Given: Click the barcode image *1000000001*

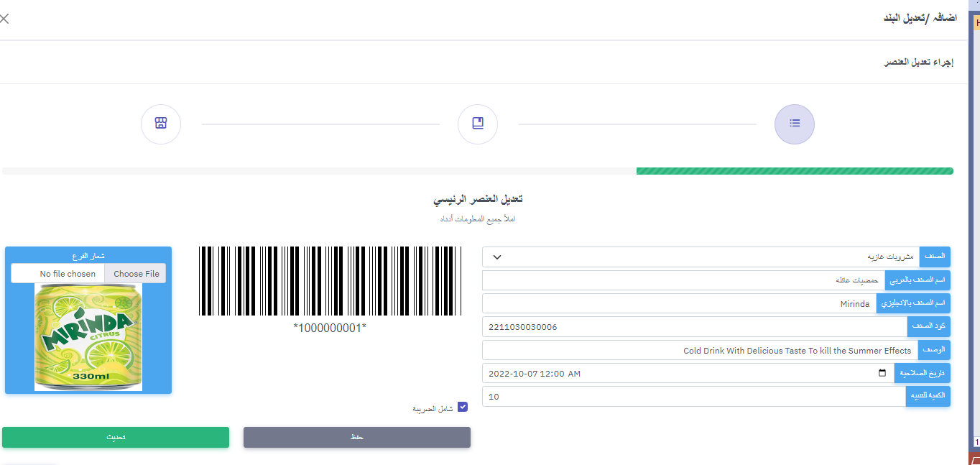Looking at the screenshot, I should click(328, 281).
